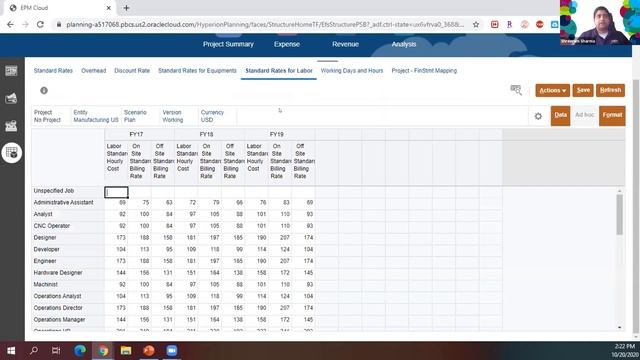Viewport: 640px width, 360px height.
Task: Open the Windows Start menu
Action: point(11,351)
